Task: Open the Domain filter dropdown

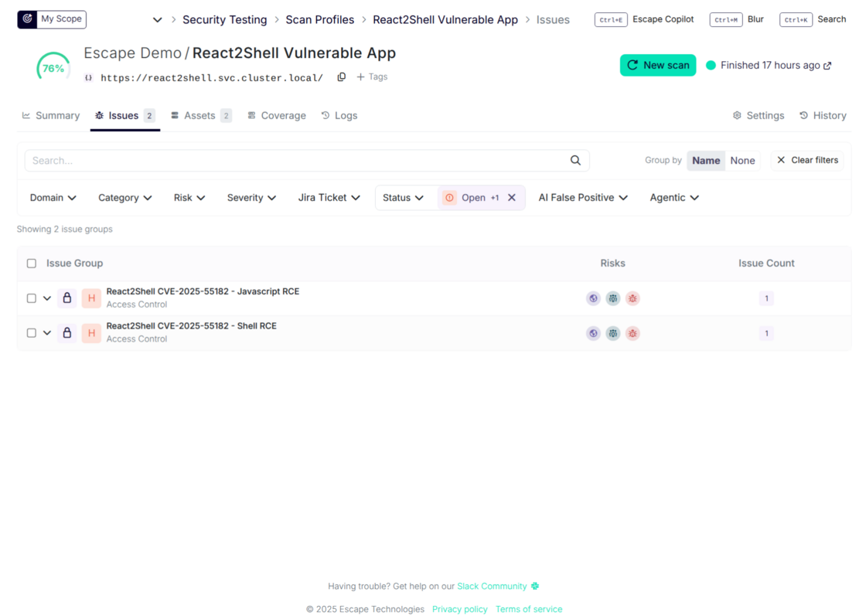Action: (x=53, y=198)
